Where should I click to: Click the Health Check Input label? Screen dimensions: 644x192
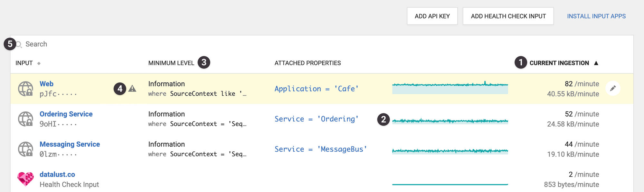click(69, 185)
